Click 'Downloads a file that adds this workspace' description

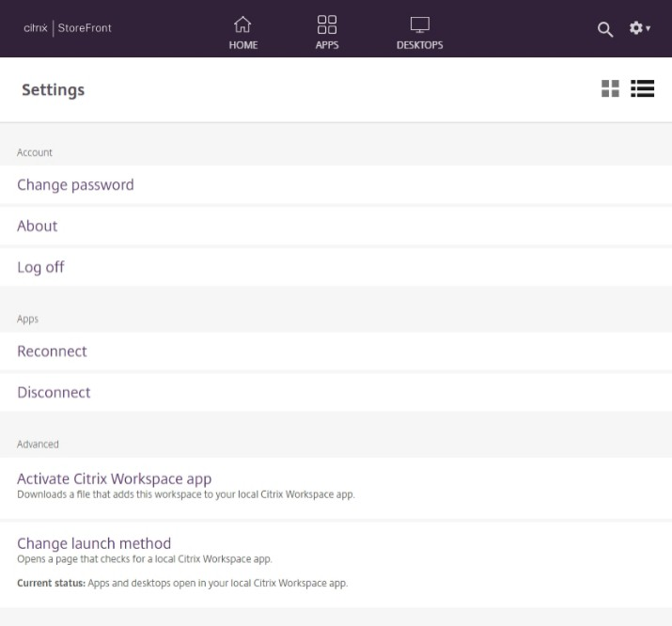point(186,494)
